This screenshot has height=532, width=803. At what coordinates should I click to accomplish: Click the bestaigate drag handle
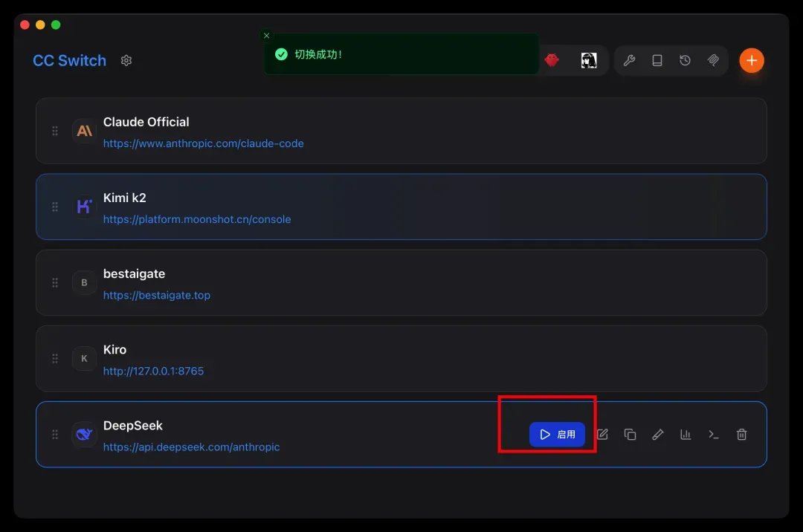[x=55, y=282]
